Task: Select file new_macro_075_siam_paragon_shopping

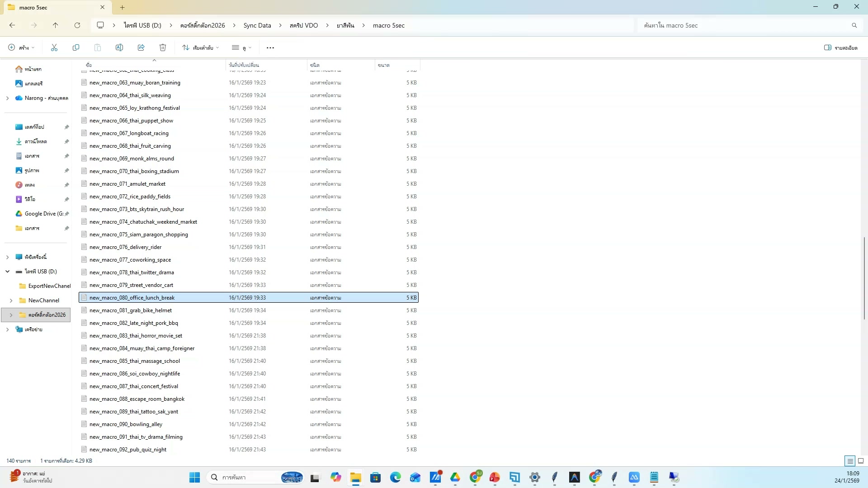Action: point(138,235)
